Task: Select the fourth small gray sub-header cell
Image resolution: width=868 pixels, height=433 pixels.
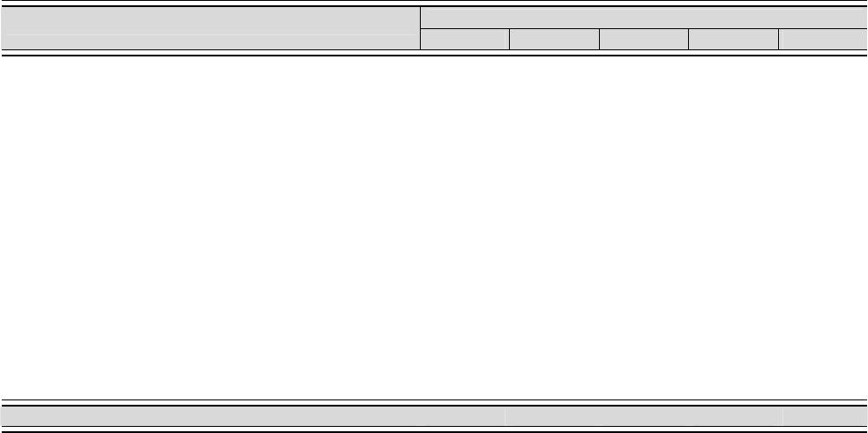Action: point(734,40)
